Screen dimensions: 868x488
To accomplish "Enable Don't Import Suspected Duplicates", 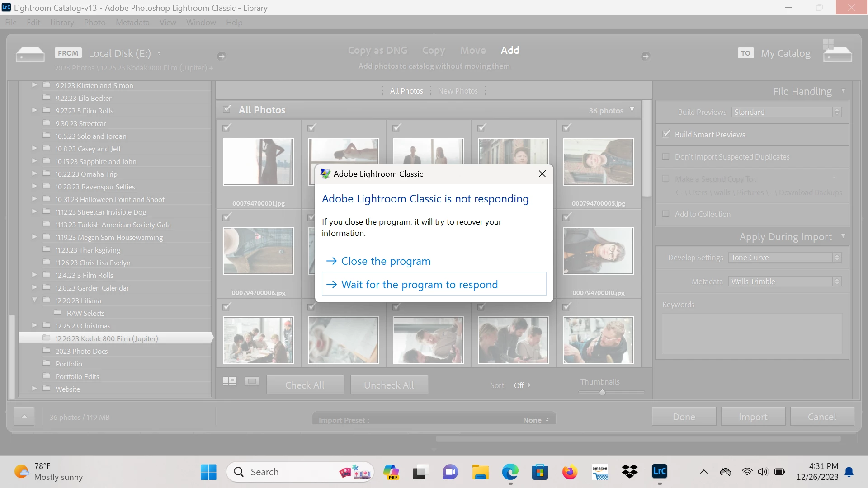I will pyautogui.click(x=666, y=156).
